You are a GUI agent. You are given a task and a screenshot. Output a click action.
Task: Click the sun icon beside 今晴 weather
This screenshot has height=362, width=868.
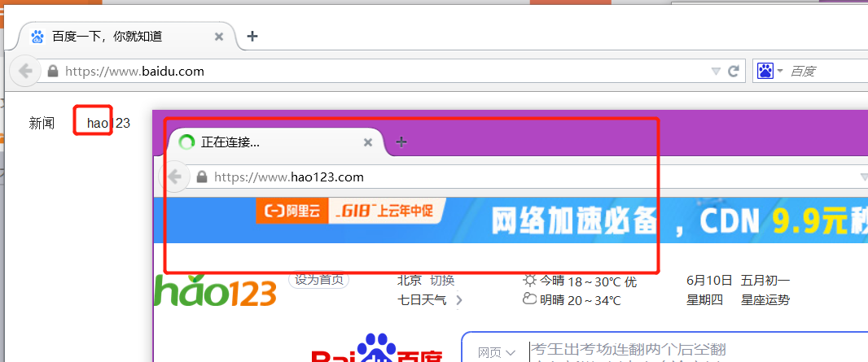[x=530, y=280]
